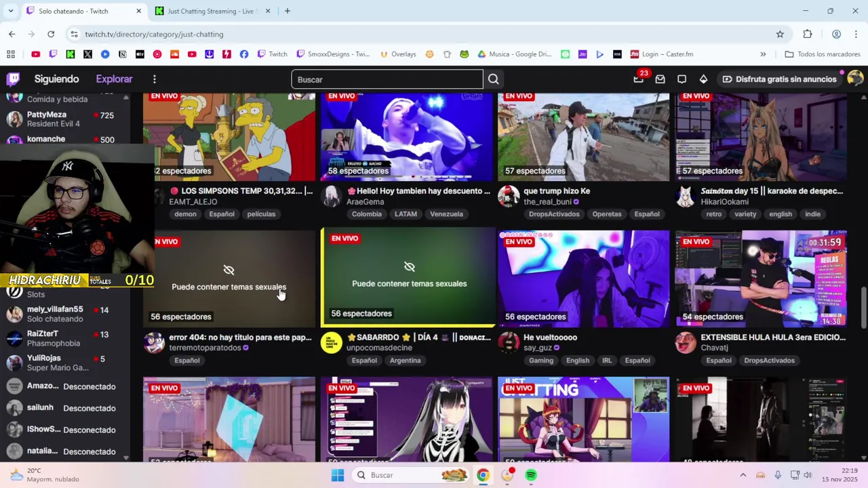Open the X bookmark icon

pos(87,54)
